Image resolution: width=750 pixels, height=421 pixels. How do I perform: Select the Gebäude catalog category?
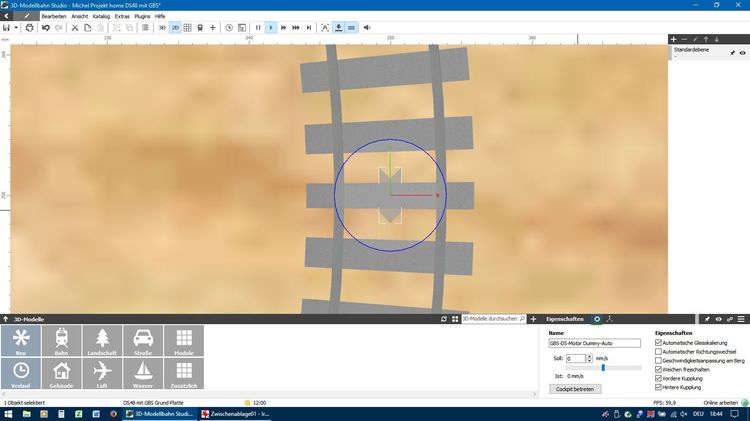tap(61, 374)
